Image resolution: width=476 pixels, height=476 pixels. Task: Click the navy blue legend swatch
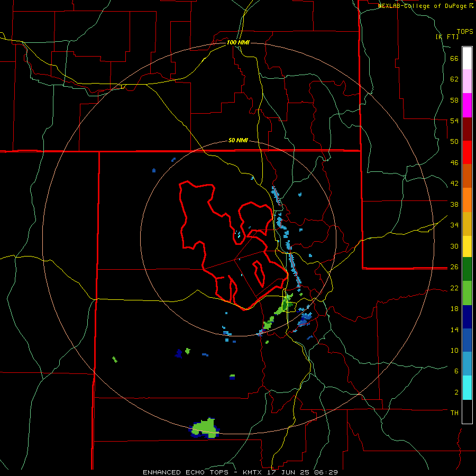click(467, 317)
